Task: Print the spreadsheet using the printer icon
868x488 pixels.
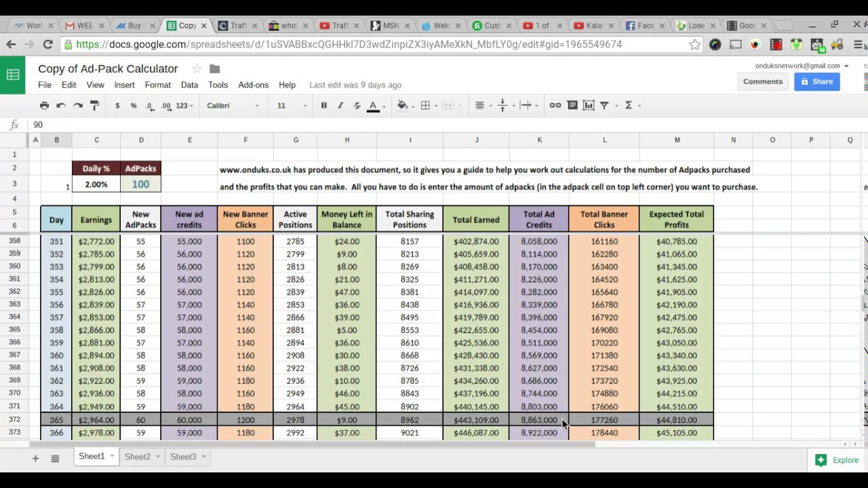Action: pyautogui.click(x=44, y=105)
